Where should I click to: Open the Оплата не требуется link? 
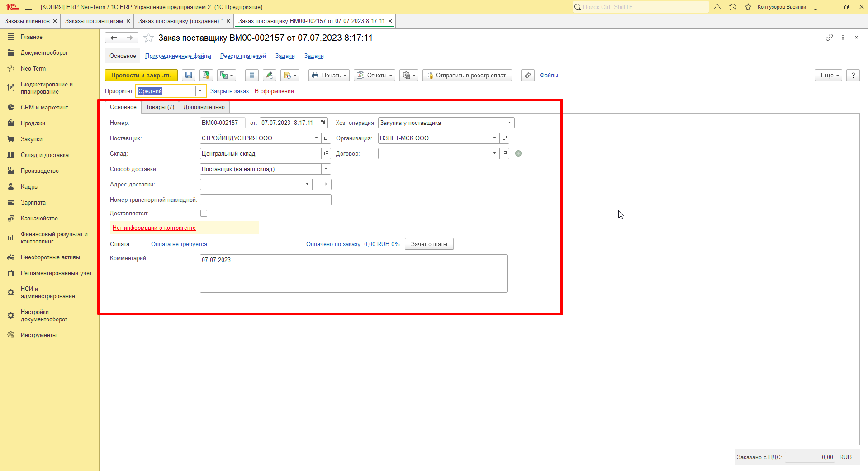[x=179, y=244]
